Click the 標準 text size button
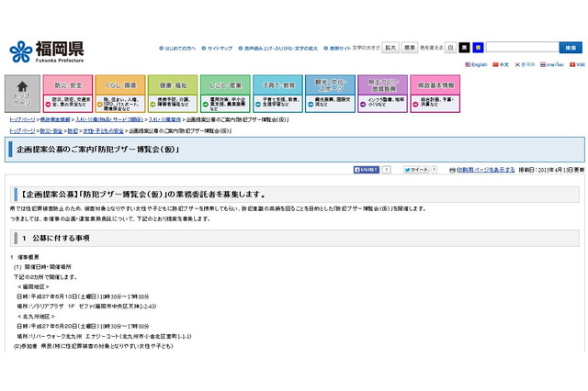Viewport: 588px width, 391px height. tap(410, 48)
